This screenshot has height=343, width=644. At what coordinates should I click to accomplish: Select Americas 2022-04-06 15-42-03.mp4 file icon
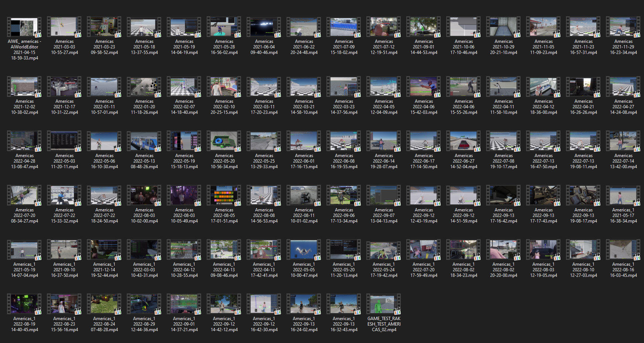(x=424, y=87)
